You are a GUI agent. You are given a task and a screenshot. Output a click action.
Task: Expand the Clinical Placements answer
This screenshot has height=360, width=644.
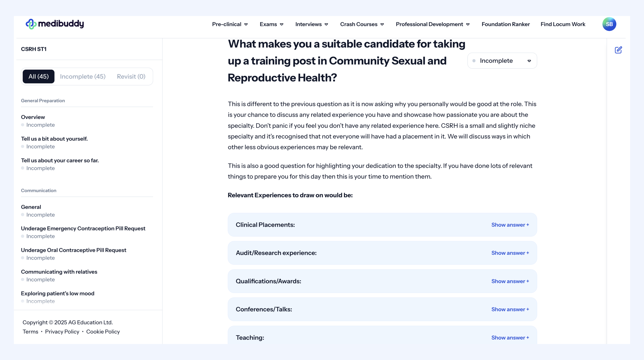(510, 225)
